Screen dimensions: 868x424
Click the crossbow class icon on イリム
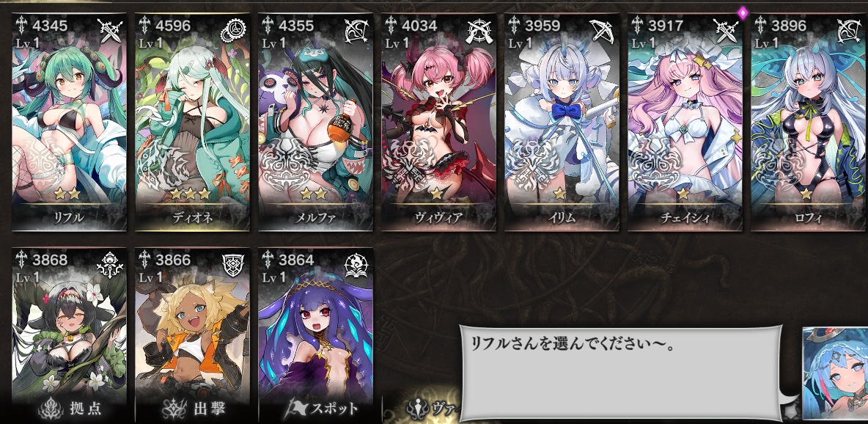(x=603, y=31)
